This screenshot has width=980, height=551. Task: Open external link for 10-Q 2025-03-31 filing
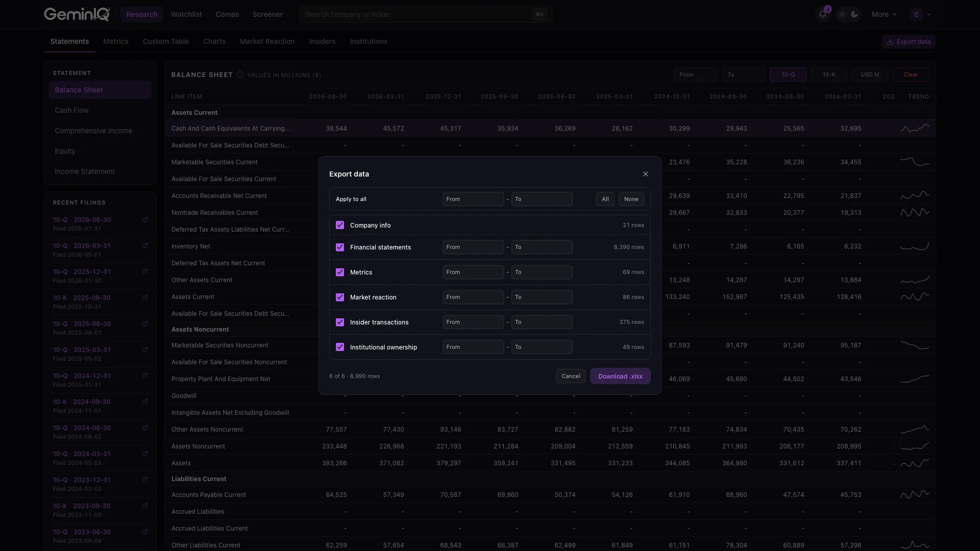(x=145, y=349)
